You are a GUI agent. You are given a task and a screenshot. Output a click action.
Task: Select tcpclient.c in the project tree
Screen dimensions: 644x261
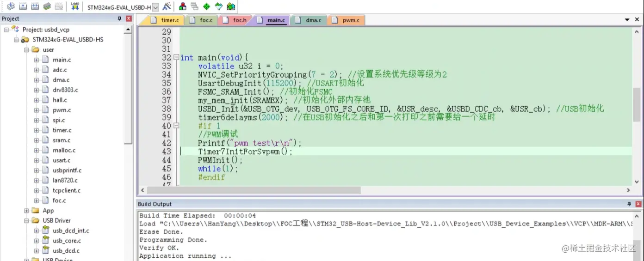(x=67, y=190)
